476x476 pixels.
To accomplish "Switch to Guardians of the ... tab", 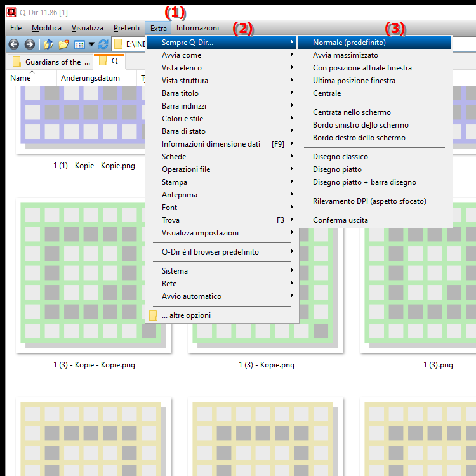I will click(50, 62).
